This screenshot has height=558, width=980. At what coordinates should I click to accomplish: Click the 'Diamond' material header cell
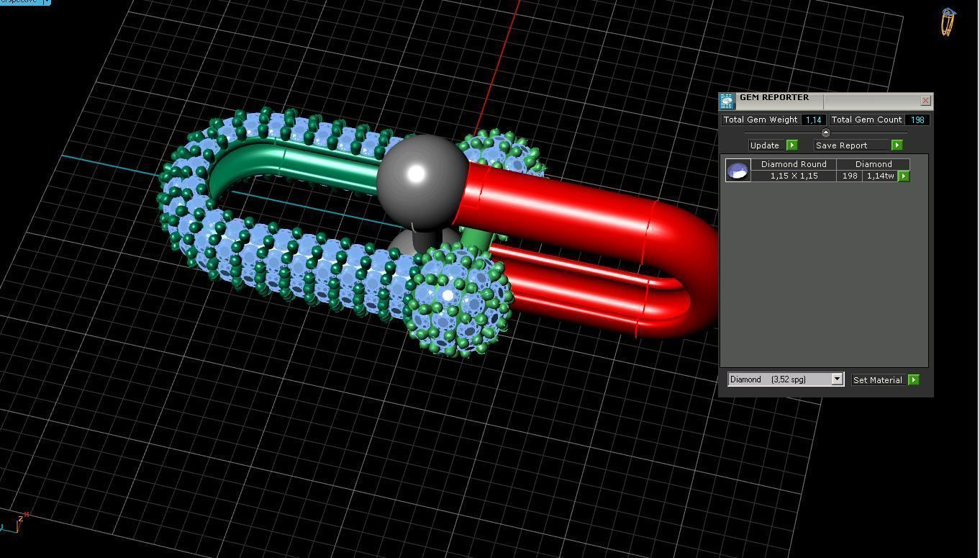click(x=874, y=164)
